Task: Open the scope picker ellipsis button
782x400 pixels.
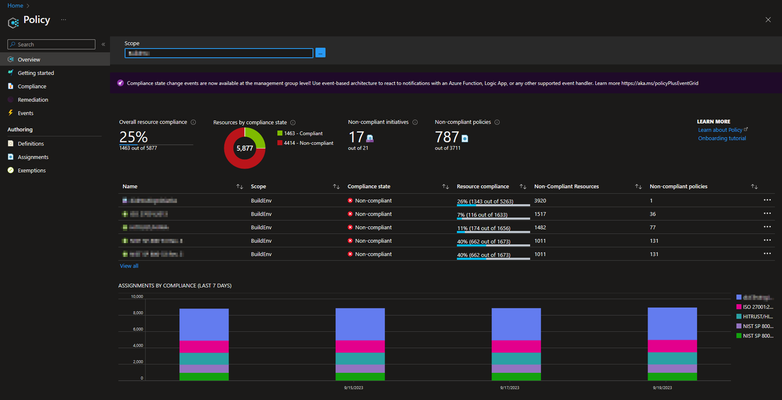Action: click(x=321, y=53)
